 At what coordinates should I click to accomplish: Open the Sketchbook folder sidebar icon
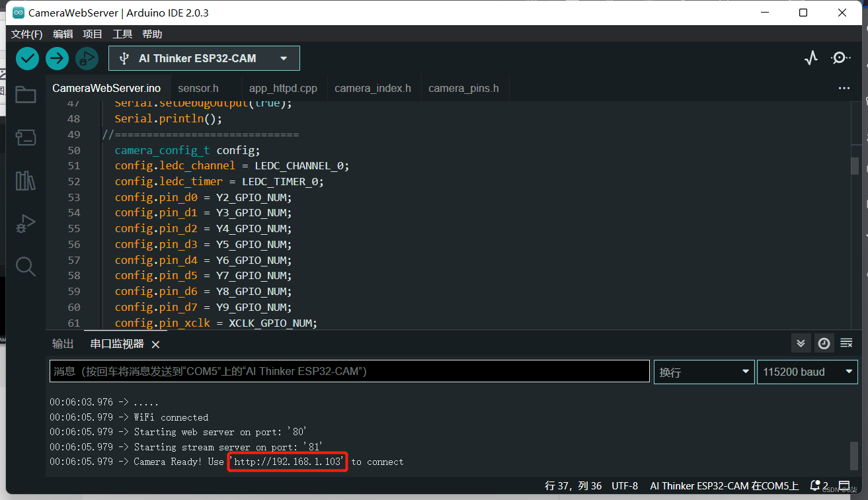[x=26, y=95]
